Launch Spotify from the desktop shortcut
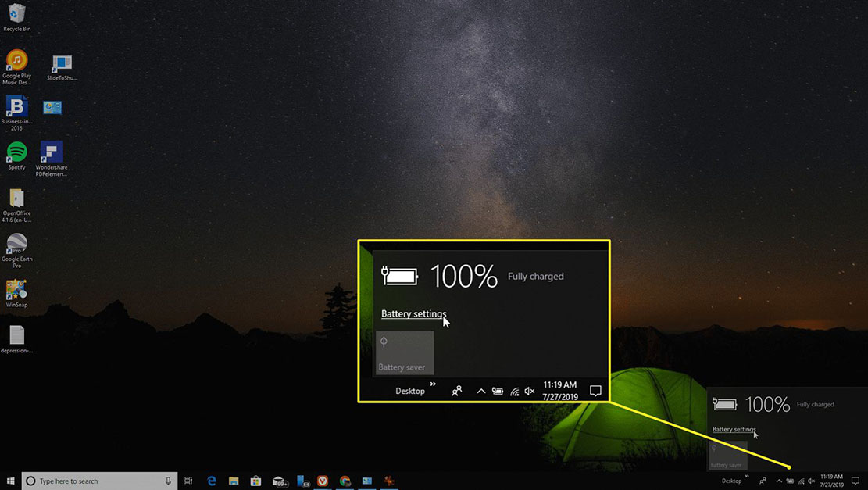Screen dimensions: 868x490 [x=16, y=156]
